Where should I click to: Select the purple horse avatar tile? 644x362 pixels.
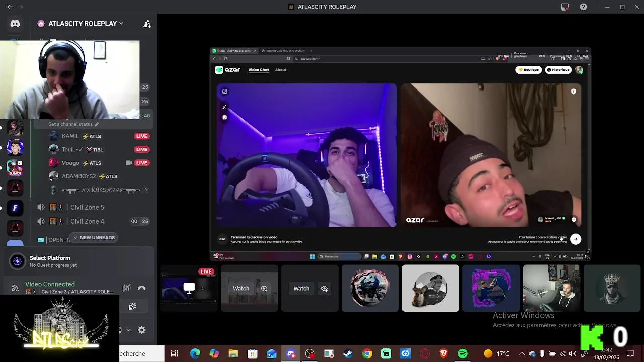(491, 288)
